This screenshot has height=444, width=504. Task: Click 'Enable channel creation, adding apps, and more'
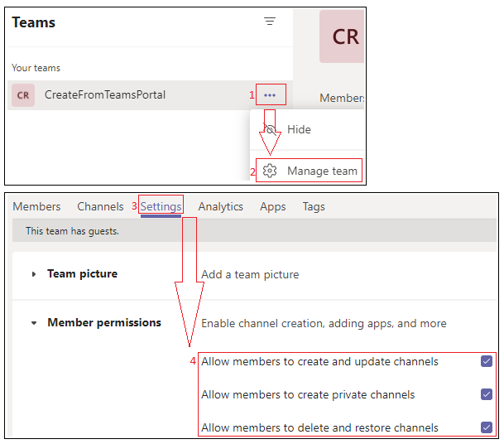coord(324,323)
